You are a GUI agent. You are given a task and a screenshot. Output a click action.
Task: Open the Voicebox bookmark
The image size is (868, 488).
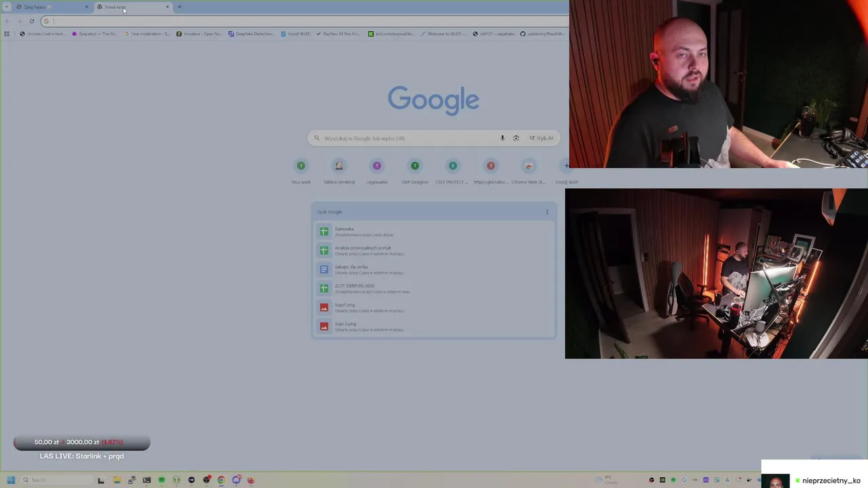199,33
